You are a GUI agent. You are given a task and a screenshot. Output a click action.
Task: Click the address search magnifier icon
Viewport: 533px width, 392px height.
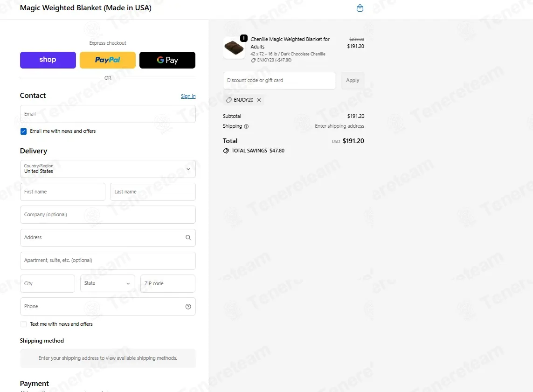point(188,237)
